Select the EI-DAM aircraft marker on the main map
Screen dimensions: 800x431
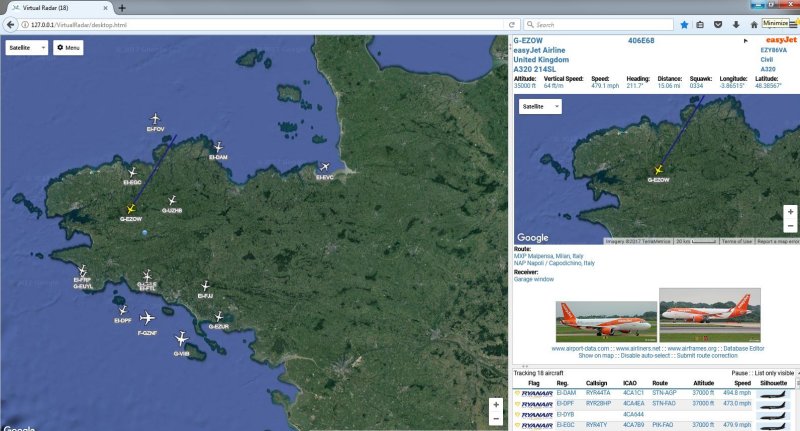218,147
